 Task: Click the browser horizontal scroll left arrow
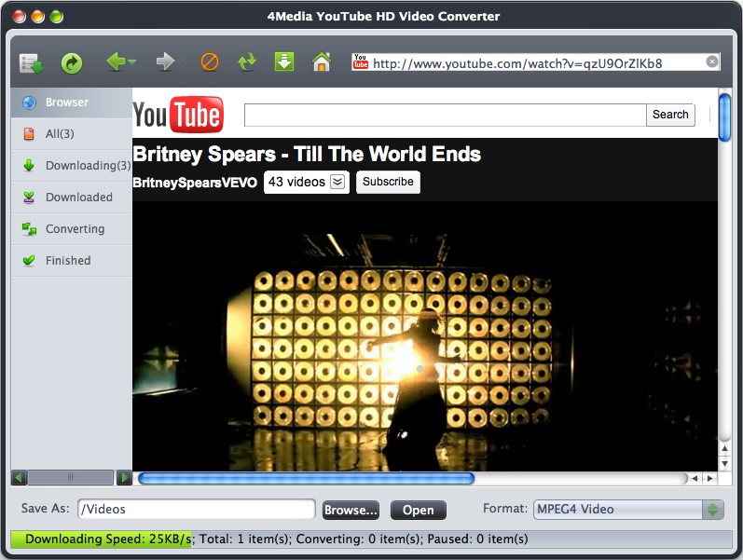tap(695, 479)
